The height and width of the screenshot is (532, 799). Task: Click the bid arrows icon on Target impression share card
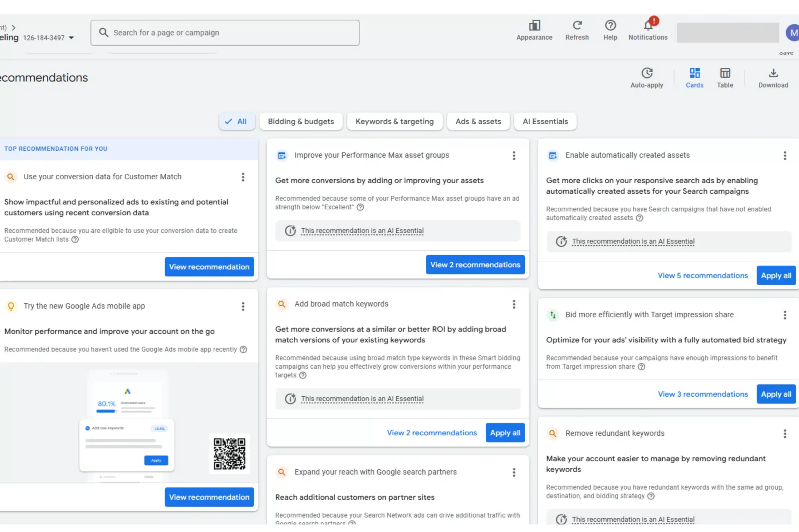tap(552, 315)
